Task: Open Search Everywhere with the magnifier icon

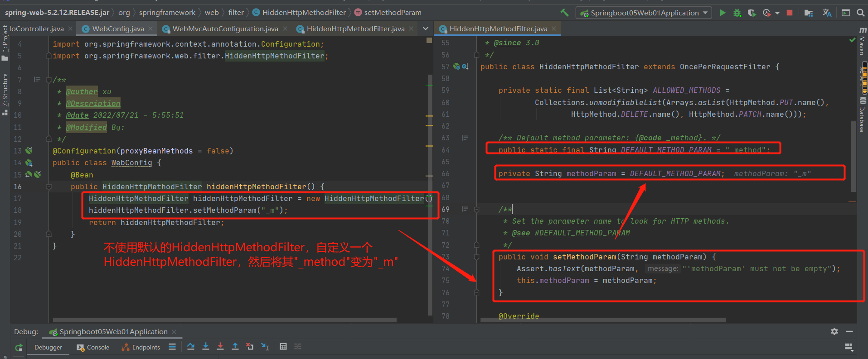Action: point(860,13)
